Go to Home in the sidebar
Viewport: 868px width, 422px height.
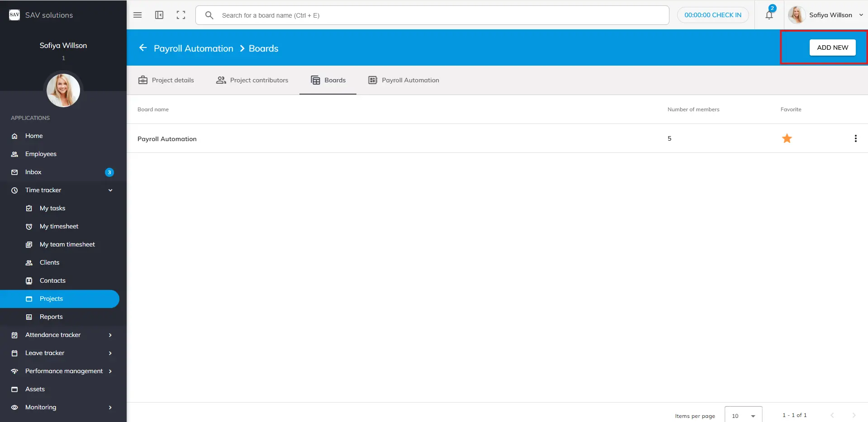point(34,136)
